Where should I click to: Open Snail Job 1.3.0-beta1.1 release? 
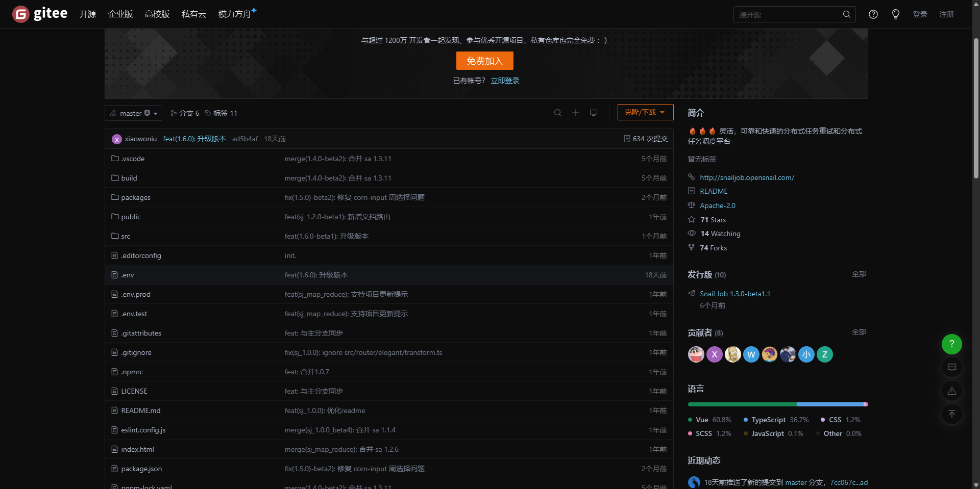point(735,294)
